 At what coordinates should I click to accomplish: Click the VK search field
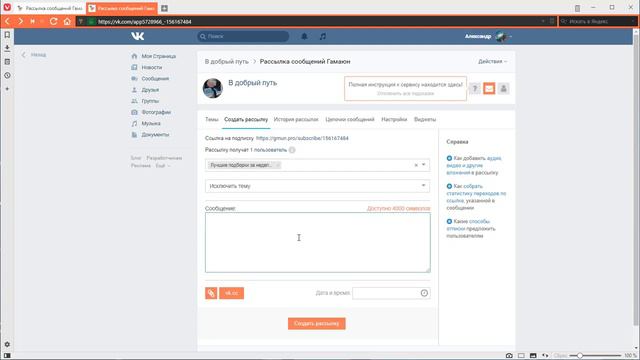[x=243, y=36]
